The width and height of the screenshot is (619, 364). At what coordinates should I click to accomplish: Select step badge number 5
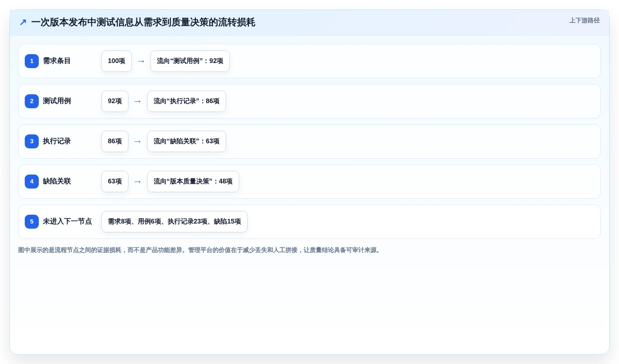click(x=32, y=222)
